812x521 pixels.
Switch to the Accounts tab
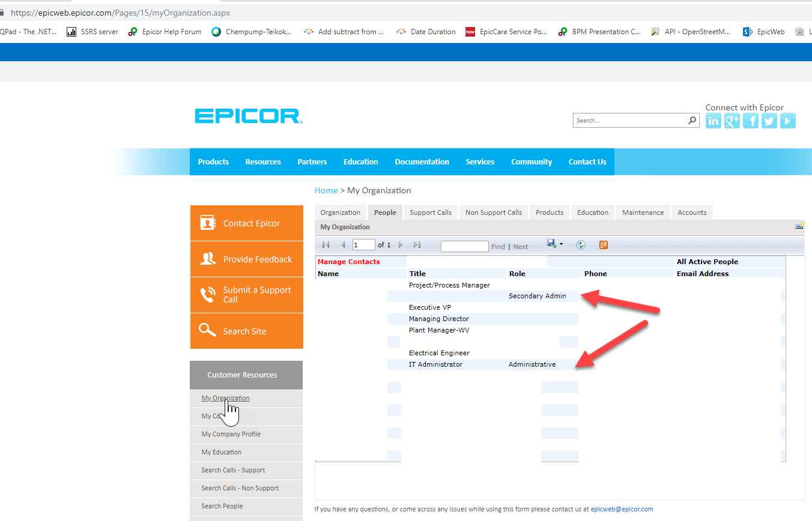tap(692, 212)
